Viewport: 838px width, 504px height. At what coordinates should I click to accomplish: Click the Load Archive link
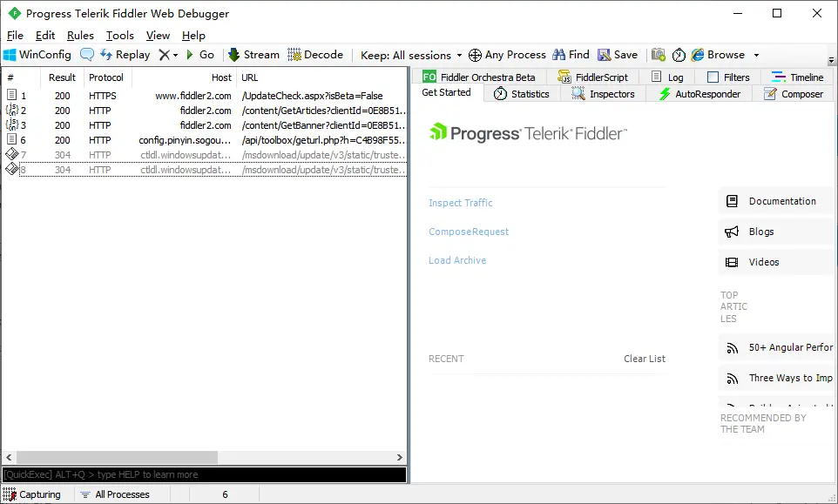click(x=457, y=260)
